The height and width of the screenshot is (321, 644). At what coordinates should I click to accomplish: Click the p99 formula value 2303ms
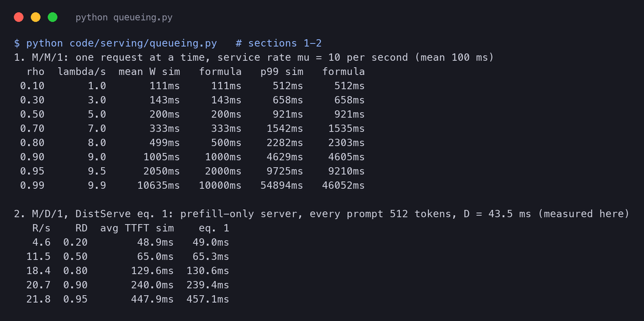[346, 143]
